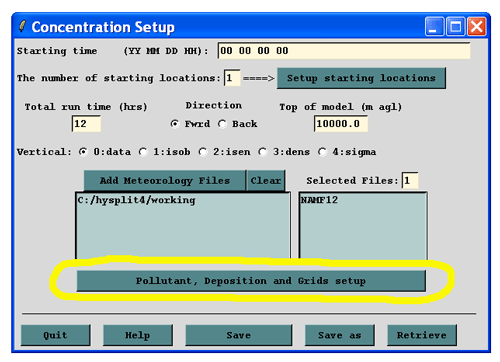The height and width of the screenshot is (362, 500).
Task: Click the feather icon in title bar
Action: pos(22,26)
